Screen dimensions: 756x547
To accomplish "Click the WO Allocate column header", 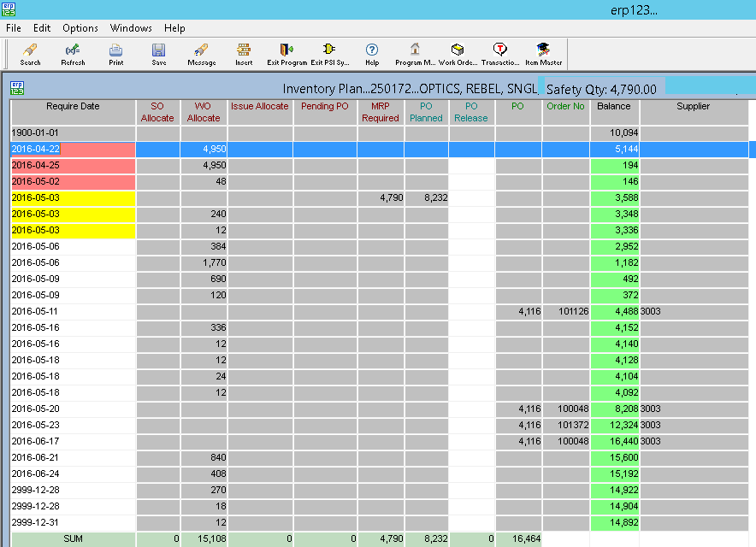I will (x=203, y=112).
